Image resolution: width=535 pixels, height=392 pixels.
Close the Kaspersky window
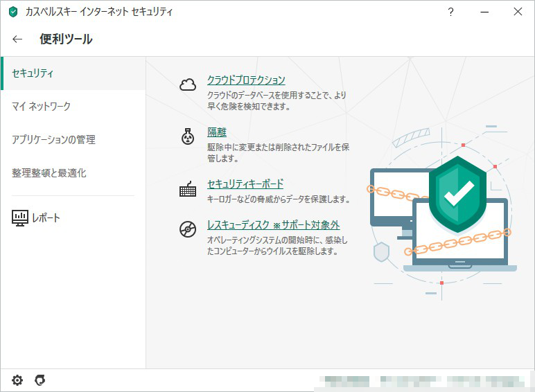pos(518,12)
